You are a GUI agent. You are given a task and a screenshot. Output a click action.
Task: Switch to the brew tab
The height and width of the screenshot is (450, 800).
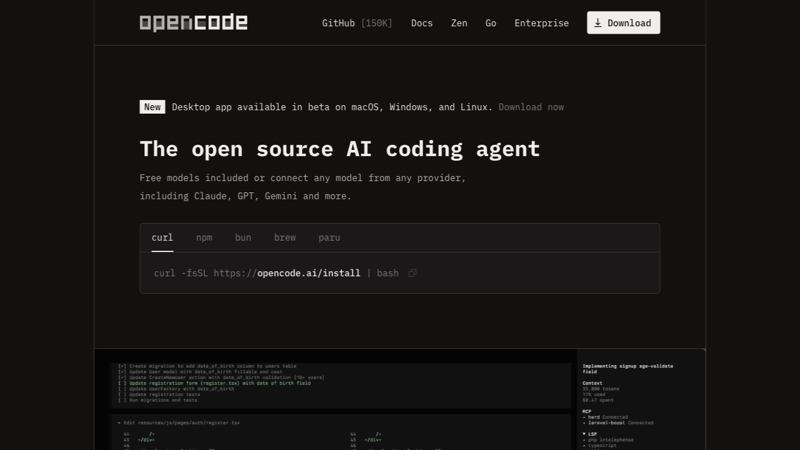(285, 238)
